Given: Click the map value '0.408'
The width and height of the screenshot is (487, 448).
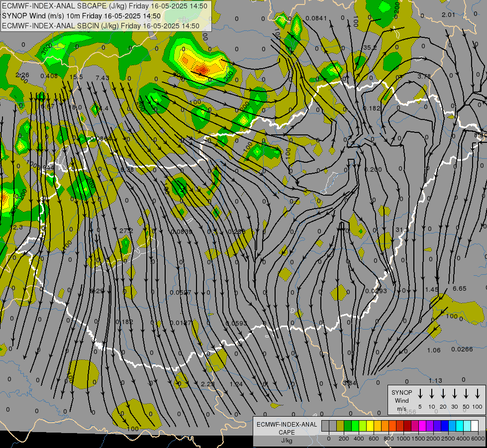Looking at the screenshot, I should coord(49,76).
